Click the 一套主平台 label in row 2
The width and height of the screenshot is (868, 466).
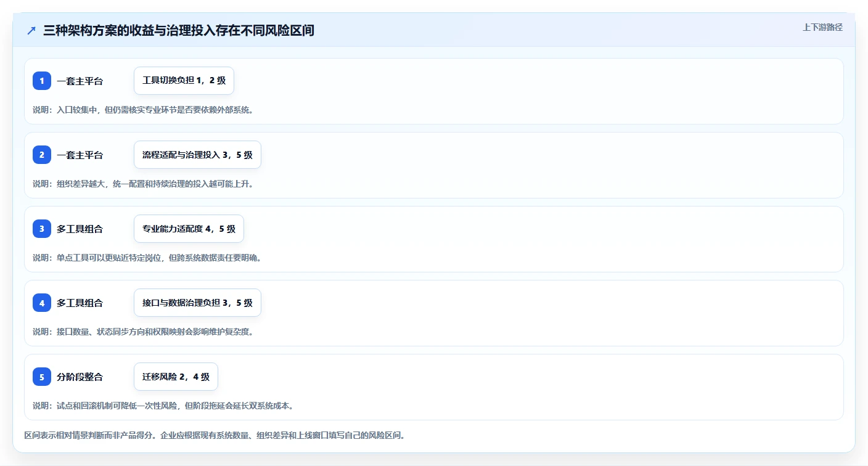(x=80, y=155)
